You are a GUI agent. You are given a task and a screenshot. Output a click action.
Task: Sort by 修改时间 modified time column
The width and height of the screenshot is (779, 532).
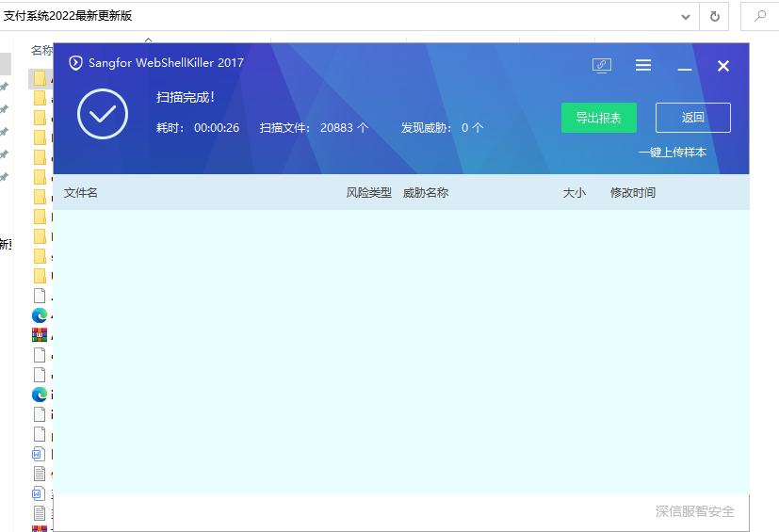pyautogui.click(x=632, y=193)
